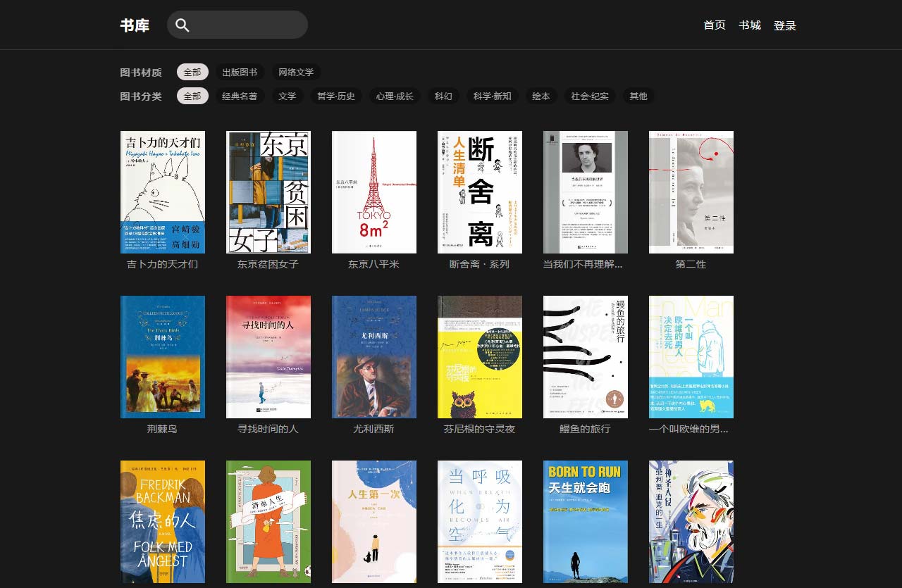902x588 pixels.
Task: Click the title text 芬尼根的守灵夜
Action: click(x=480, y=429)
